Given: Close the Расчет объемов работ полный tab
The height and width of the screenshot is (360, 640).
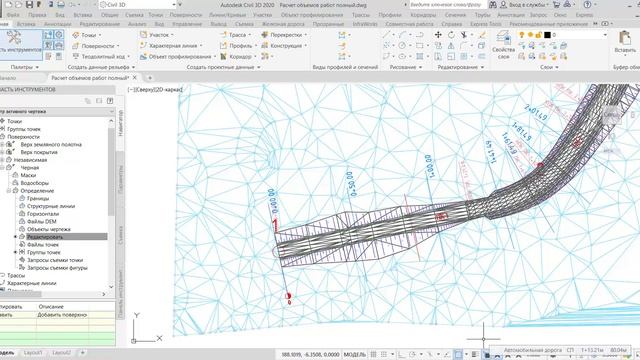Looking at the screenshot, I should point(135,78).
